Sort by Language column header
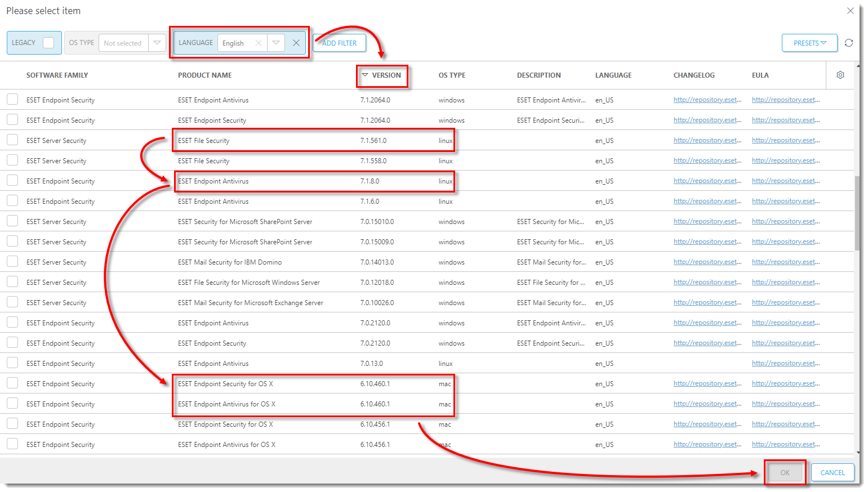This screenshot has width=868, height=492. 613,75
